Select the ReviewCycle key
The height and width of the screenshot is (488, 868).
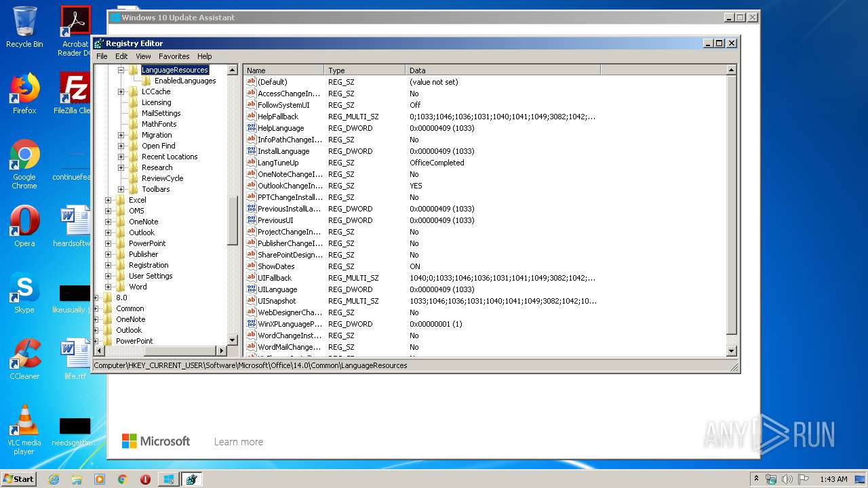[162, 178]
